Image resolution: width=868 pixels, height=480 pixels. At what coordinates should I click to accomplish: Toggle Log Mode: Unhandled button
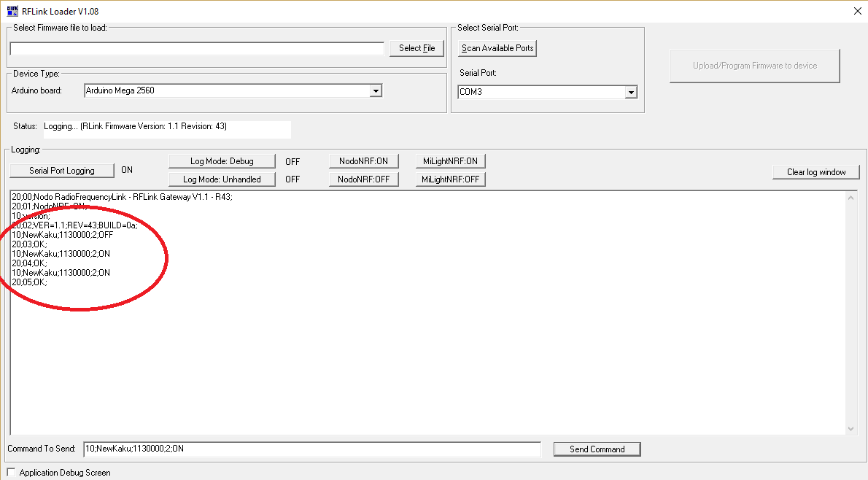pos(222,179)
